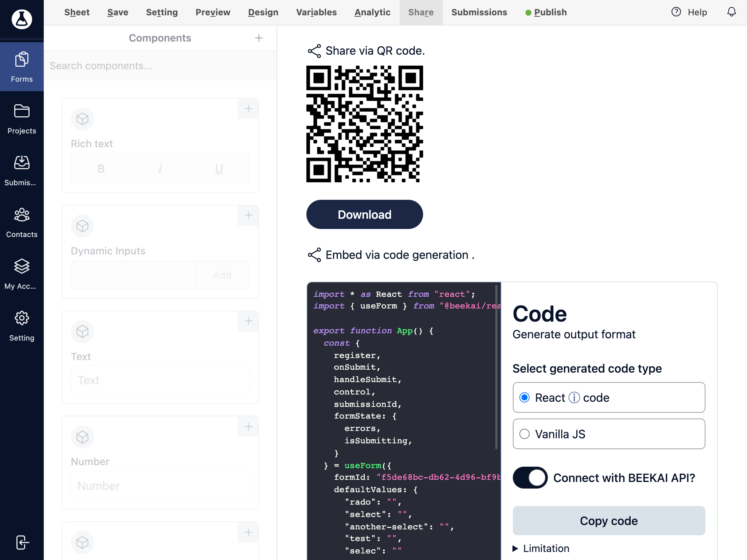Click the plus icon beside Components header
The image size is (747, 560).
259,38
